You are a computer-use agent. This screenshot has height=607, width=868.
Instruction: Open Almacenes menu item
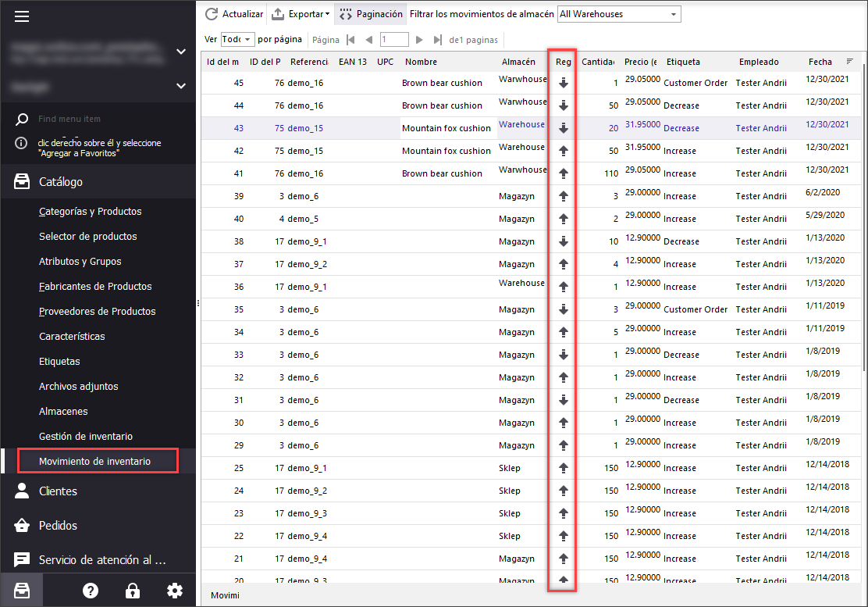(63, 411)
